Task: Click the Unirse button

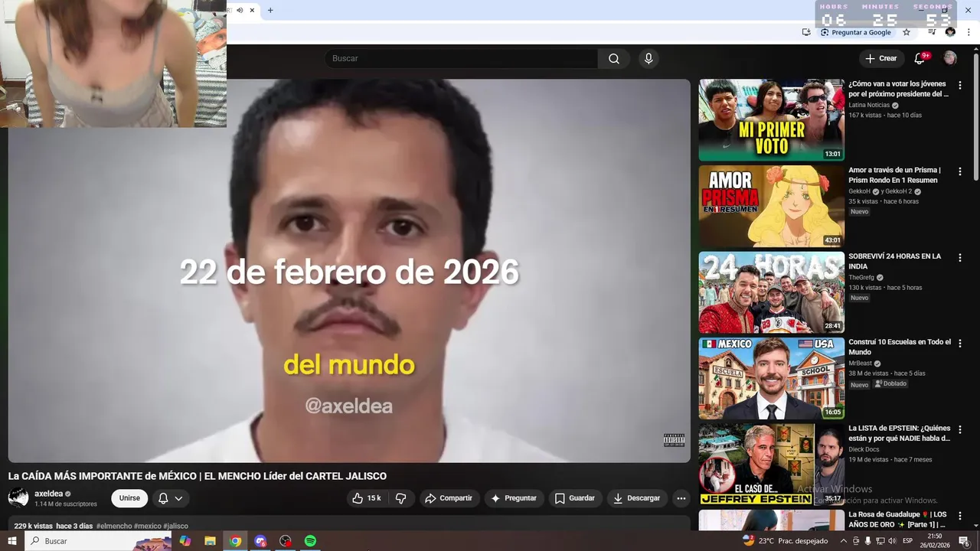Action: point(129,498)
